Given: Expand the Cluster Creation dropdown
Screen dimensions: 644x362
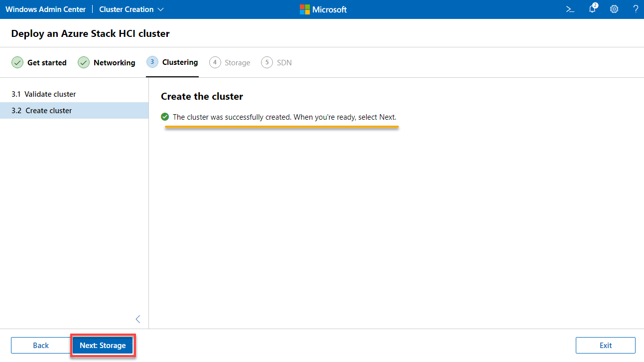Looking at the screenshot, I should 131,9.
